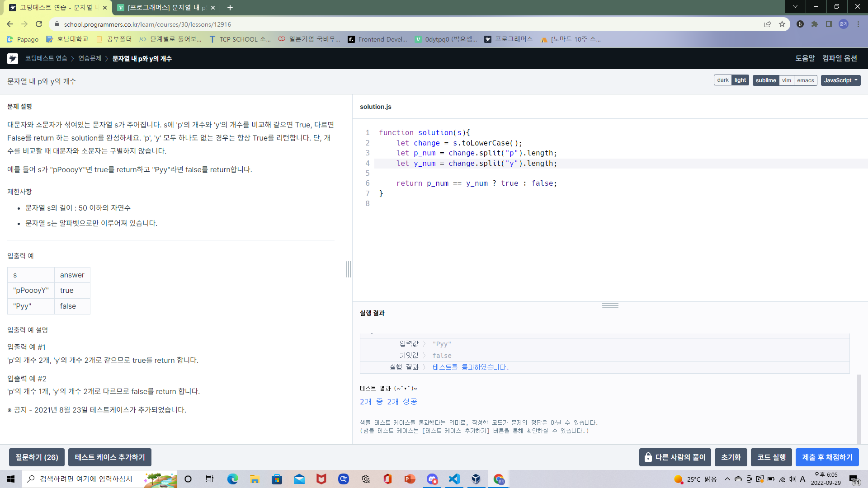This screenshot has width=868, height=488.
Task: Open the 공부폴더 bookmark folder
Action: 114,39
